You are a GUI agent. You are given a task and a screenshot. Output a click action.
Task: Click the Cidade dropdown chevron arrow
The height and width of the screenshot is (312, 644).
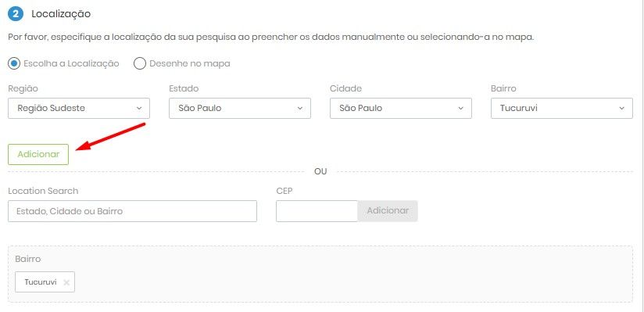(x=460, y=108)
